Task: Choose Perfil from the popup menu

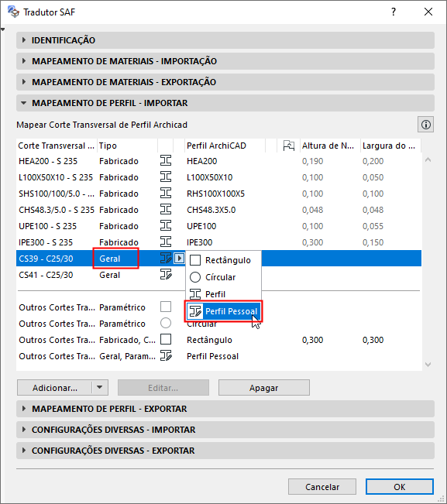Action: (223, 294)
